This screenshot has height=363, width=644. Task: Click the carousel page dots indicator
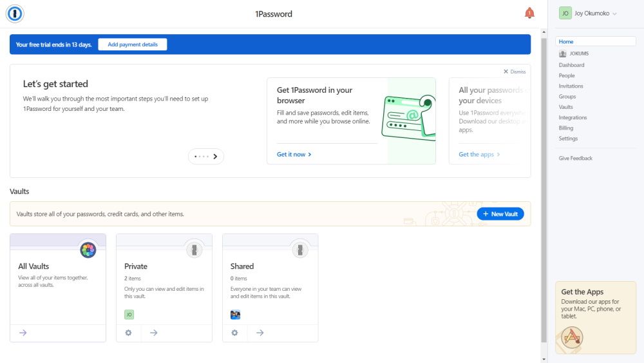point(201,156)
